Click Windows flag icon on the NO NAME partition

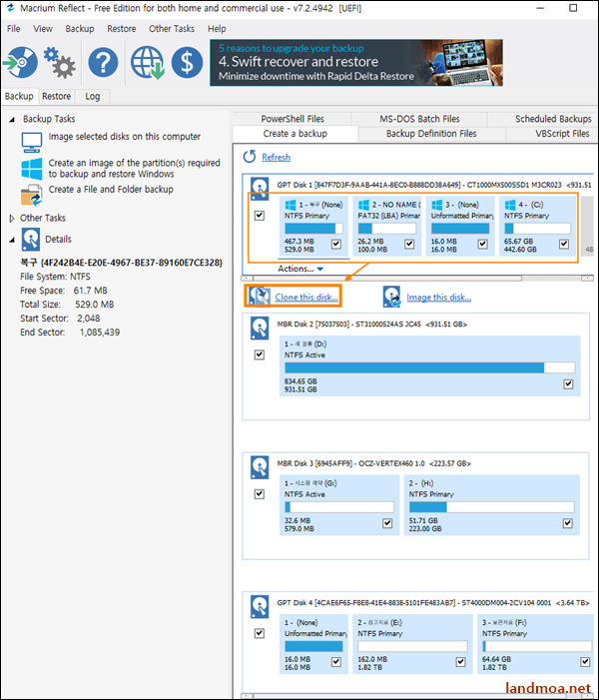(363, 205)
